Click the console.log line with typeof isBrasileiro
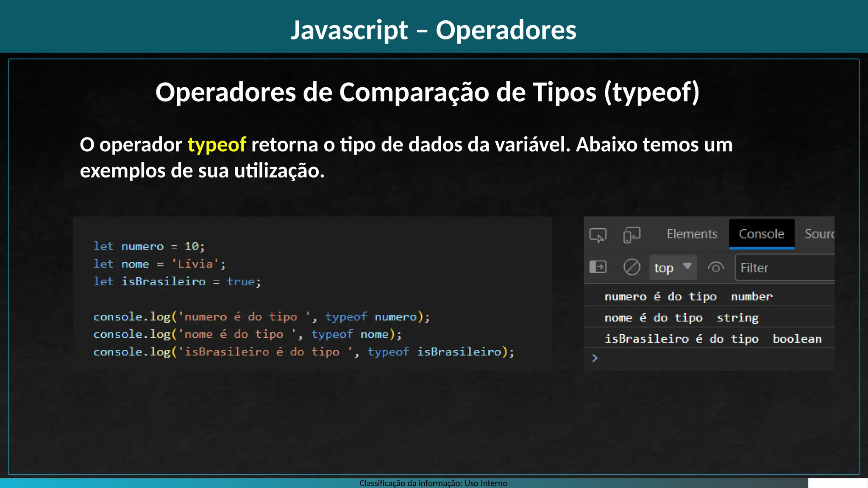This screenshot has width=868, height=488. coord(304,352)
